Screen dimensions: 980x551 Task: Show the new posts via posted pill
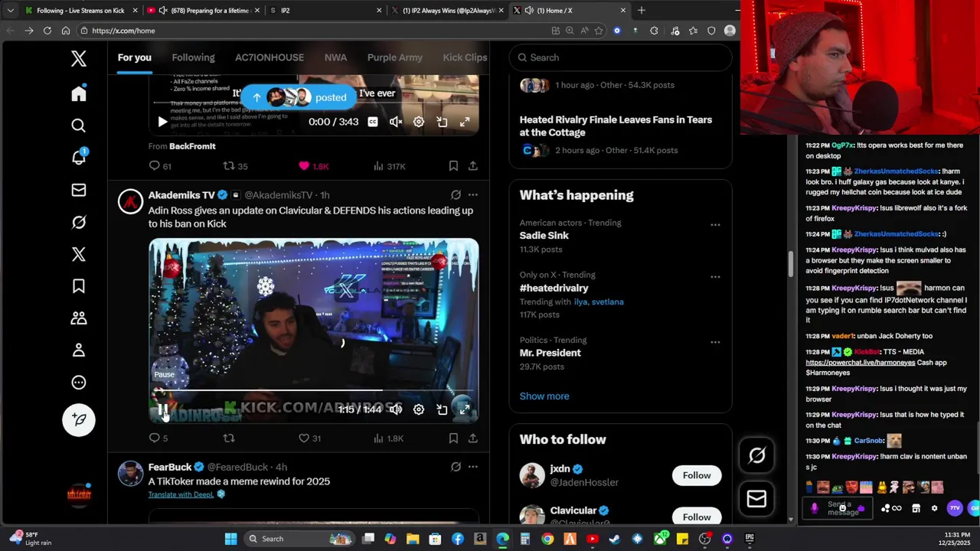click(299, 97)
